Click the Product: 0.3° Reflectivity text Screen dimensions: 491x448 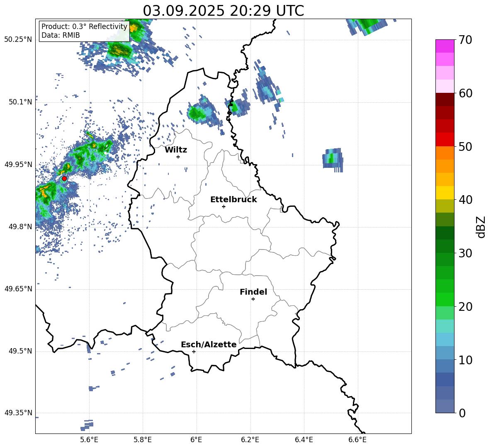[84, 26]
